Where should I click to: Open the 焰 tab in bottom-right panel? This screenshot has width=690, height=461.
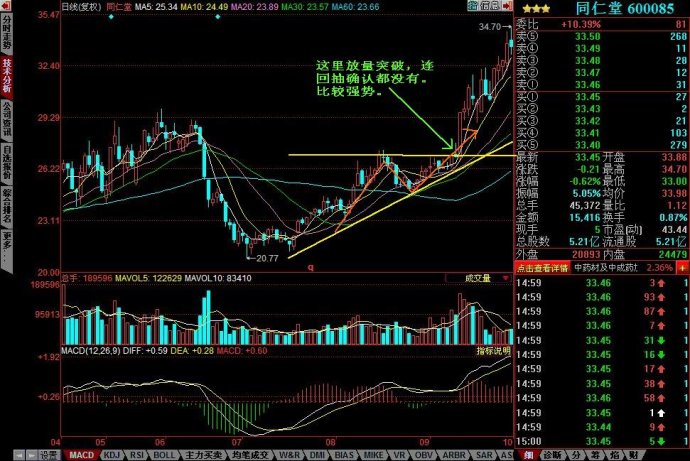[x=614, y=455]
